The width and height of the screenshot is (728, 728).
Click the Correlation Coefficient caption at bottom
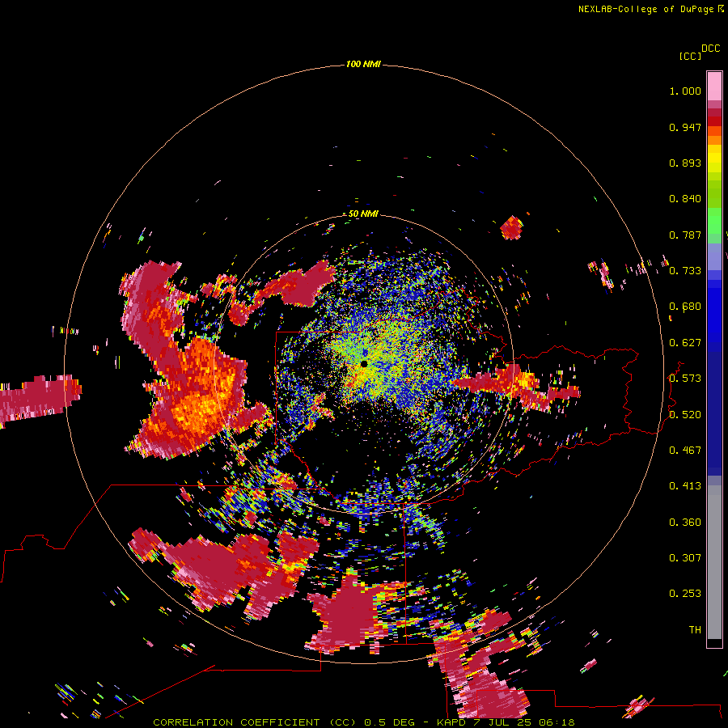pyautogui.click(x=364, y=722)
